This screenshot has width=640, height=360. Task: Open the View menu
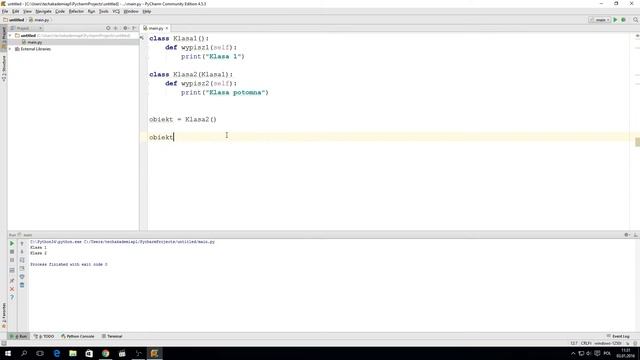[27, 11]
